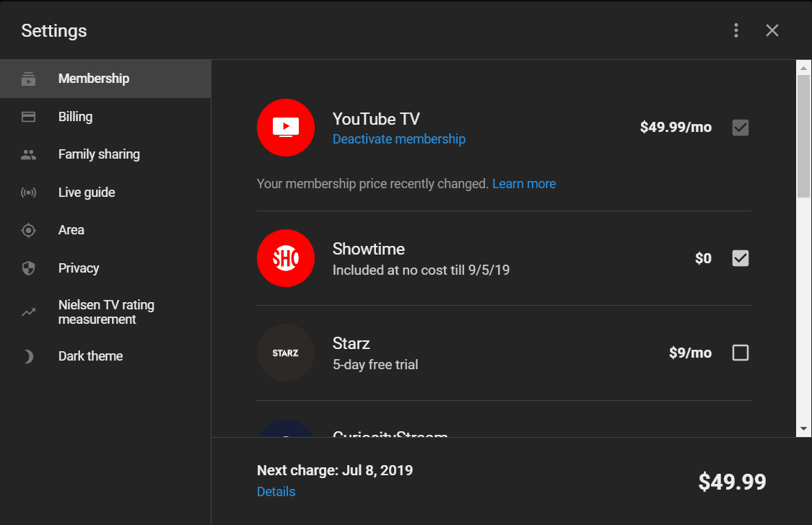Open the Nielsen TV rating measurement section
Viewport: 812px width, 525px height.
(x=106, y=312)
